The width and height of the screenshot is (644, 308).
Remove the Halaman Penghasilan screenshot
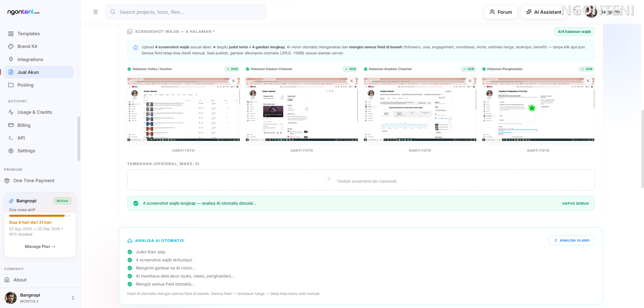point(588,81)
